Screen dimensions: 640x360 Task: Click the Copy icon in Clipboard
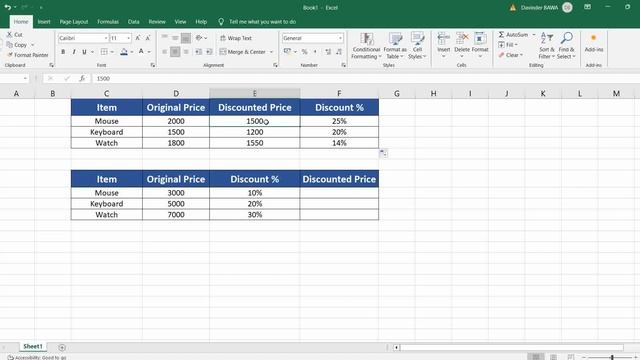click(x=9, y=45)
